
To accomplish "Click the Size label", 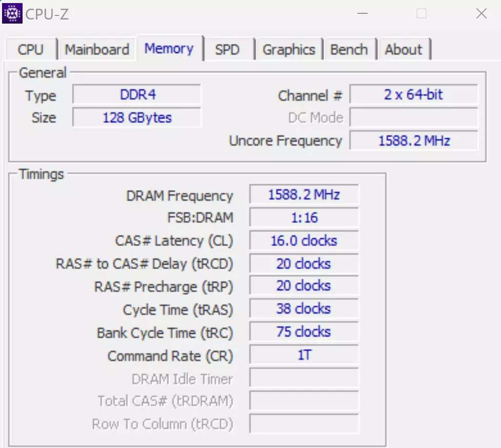I will tap(44, 117).
